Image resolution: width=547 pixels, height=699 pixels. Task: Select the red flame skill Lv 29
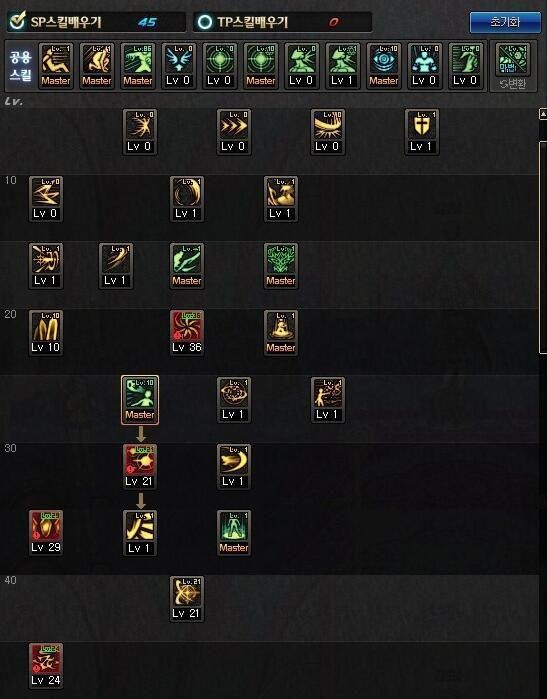(45, 533)
